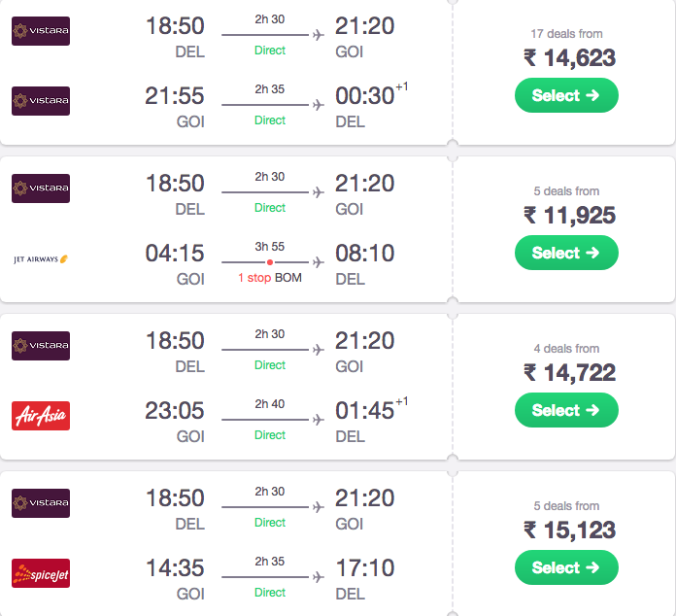Screen dimensions: 676x616
Task: Click the ₹ 11,925 price
Action: [569, 216]
